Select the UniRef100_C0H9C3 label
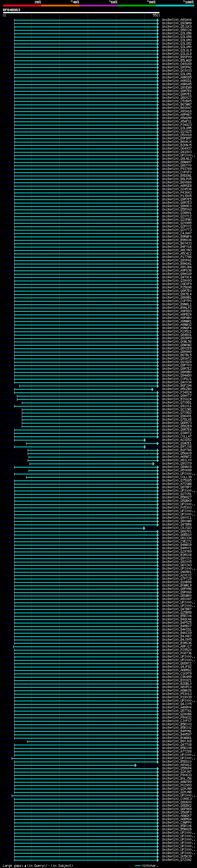The width and height of the screenshot is (197, 868). (177, 799)
